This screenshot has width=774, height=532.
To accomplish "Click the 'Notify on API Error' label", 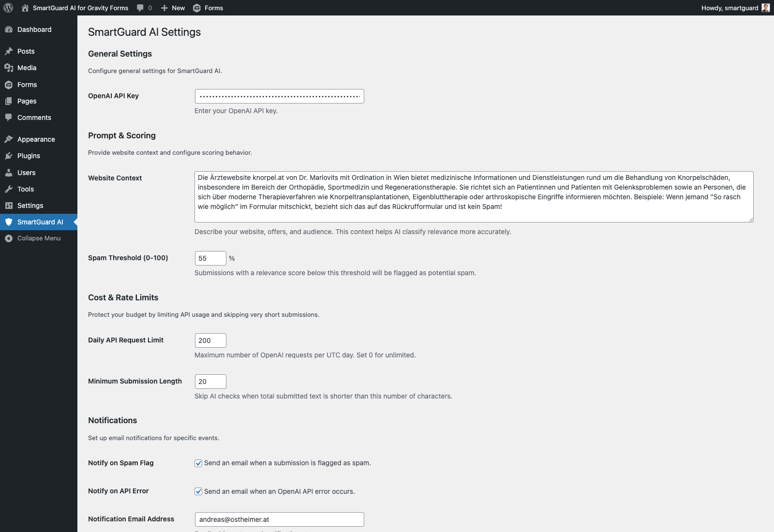I will pos(119,491).
